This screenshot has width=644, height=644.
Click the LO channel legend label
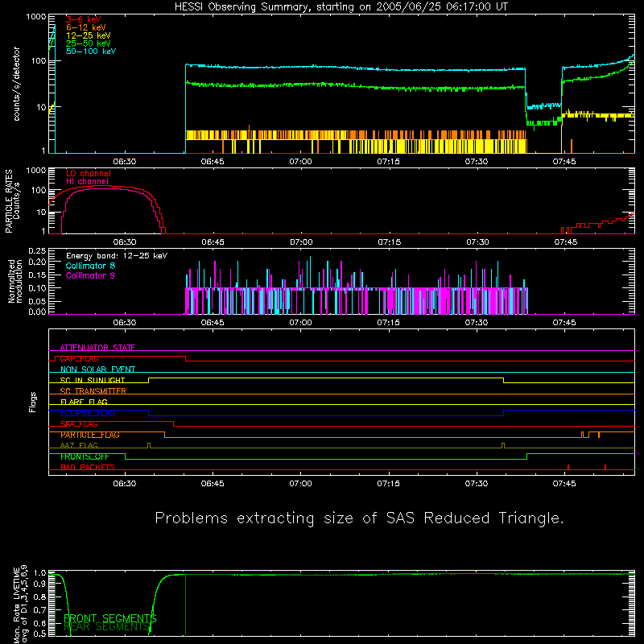[89, 173]
